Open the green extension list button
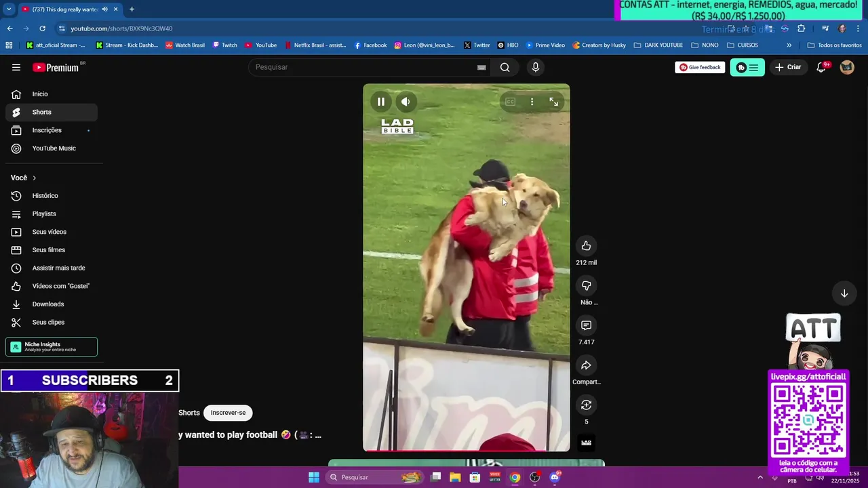 point(747,67)
